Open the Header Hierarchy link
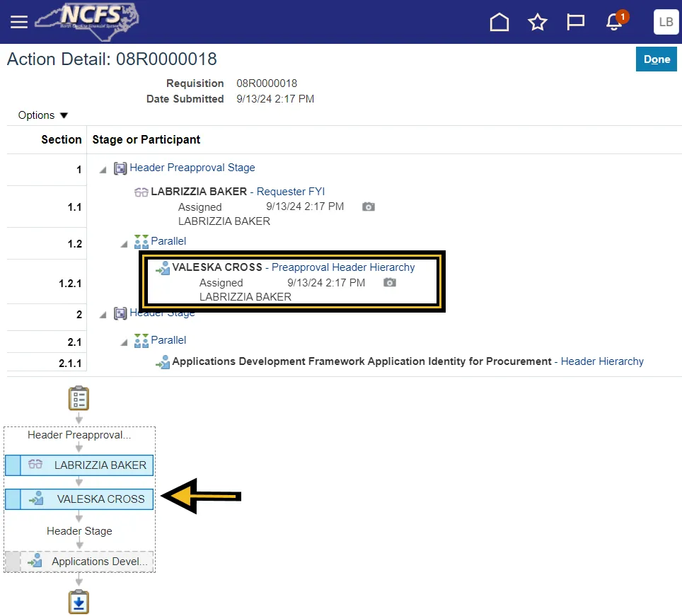The image size is (682, 616). tap(602, 361)
